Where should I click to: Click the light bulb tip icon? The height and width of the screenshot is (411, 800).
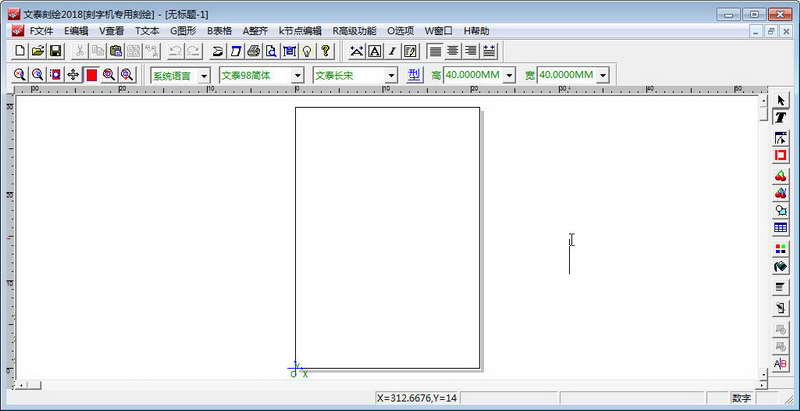307,51
